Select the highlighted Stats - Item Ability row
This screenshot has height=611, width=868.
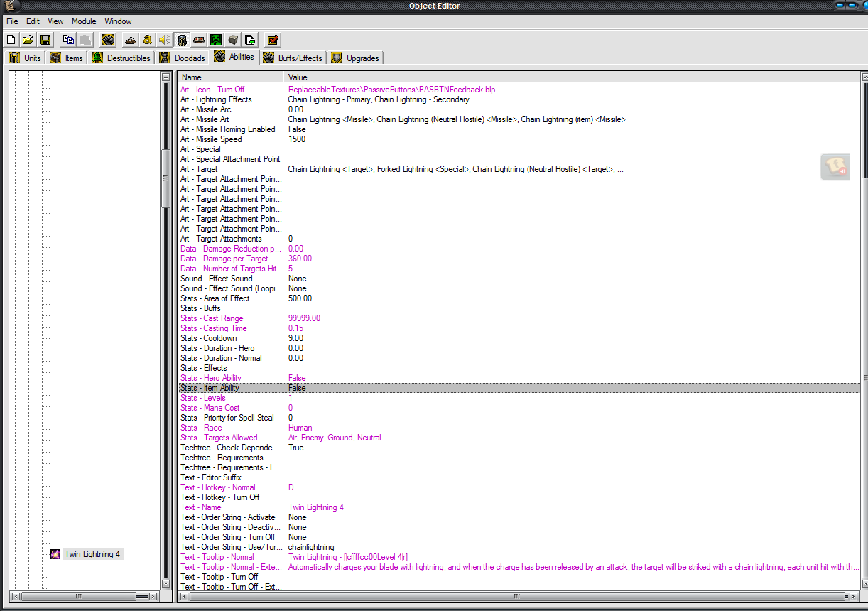pos(519,388)
